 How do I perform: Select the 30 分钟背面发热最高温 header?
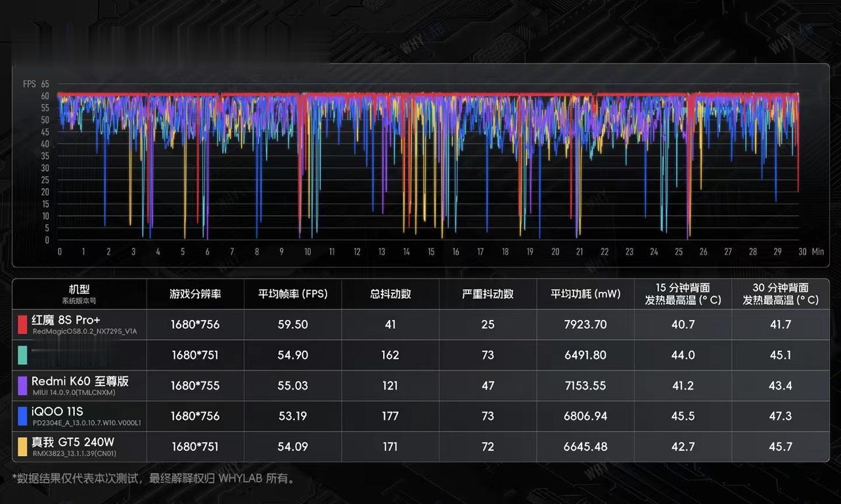tap(781, 294)
